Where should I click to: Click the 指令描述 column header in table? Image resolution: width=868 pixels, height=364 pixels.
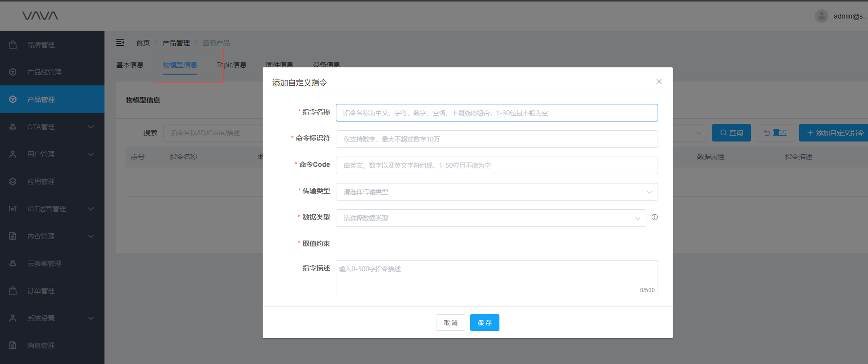pos(799,157)
